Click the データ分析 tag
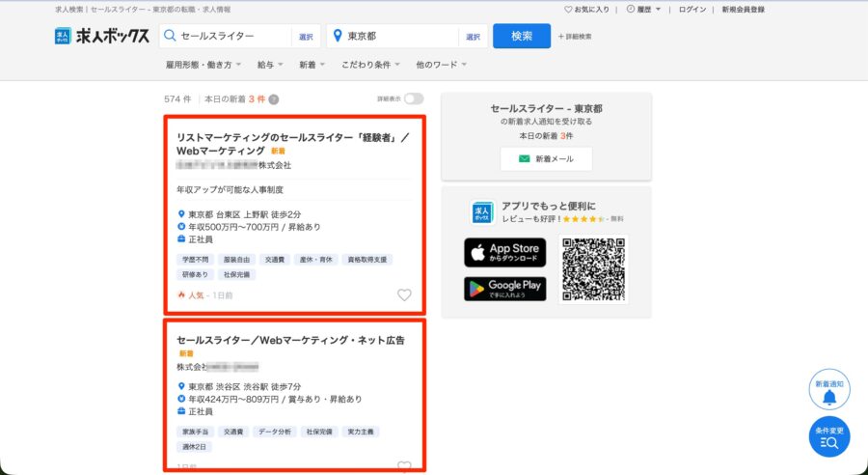868x475 pixels. pyautogui.click(x=275, y=432)
